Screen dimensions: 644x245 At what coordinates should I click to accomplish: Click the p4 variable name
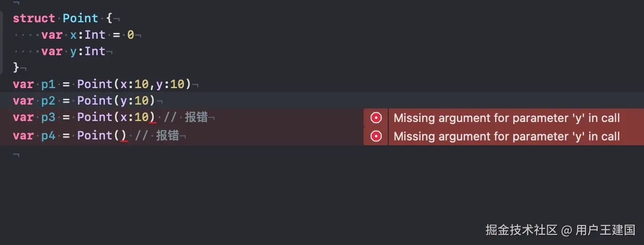(x=48, y=136)
